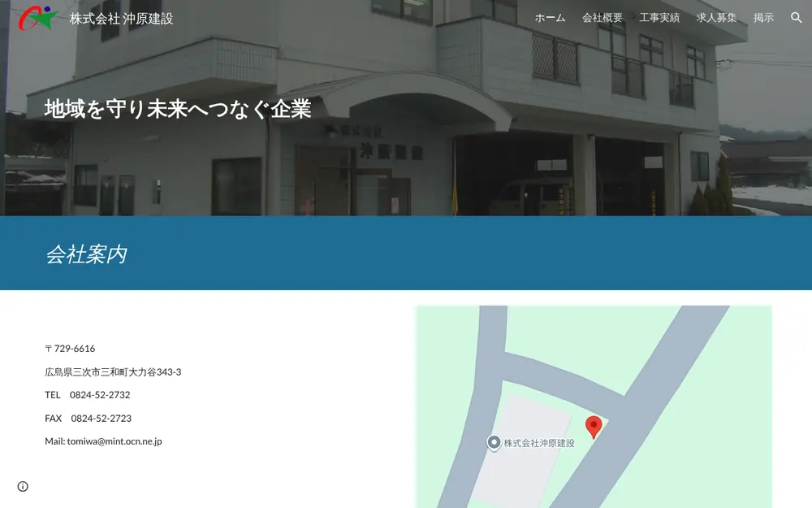Screen dimensions: 812x508
Task: Click the red and green company logo
Action: click(x=38, y=18)
